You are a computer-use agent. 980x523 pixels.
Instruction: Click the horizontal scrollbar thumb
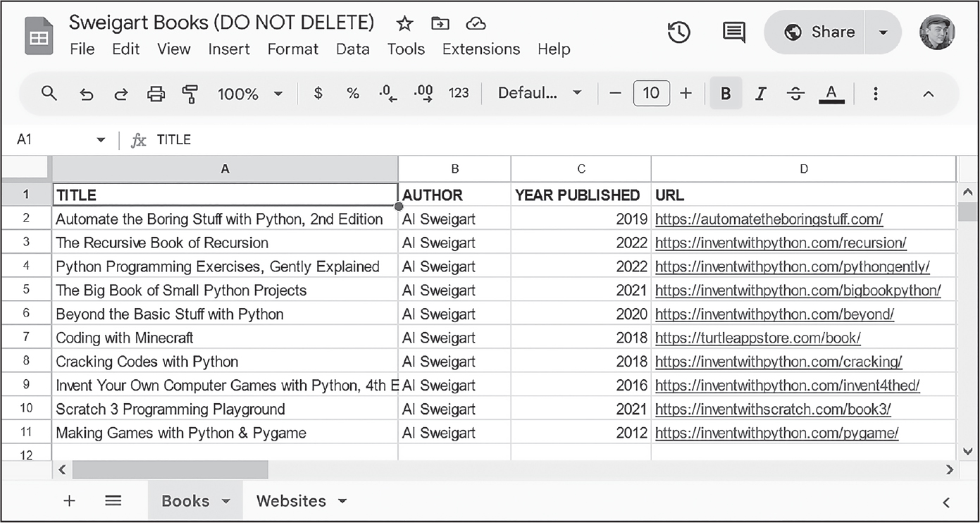tap(170, 469)
